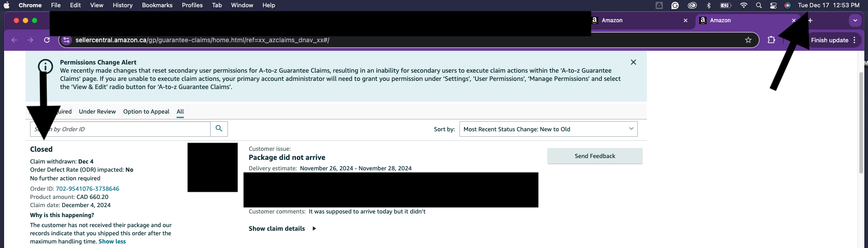Click the battery status icon

pos(726,5)
